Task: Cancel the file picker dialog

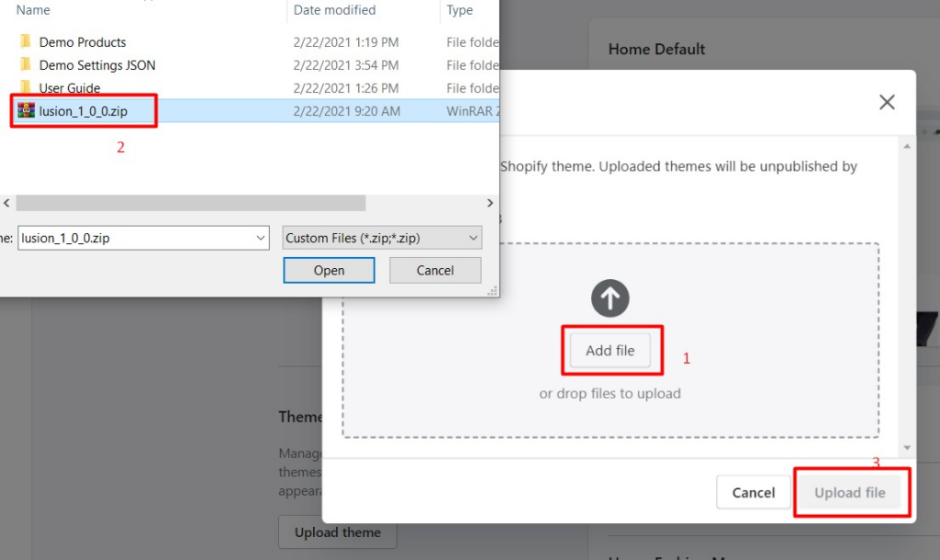Action: click(x=435, y=271)
